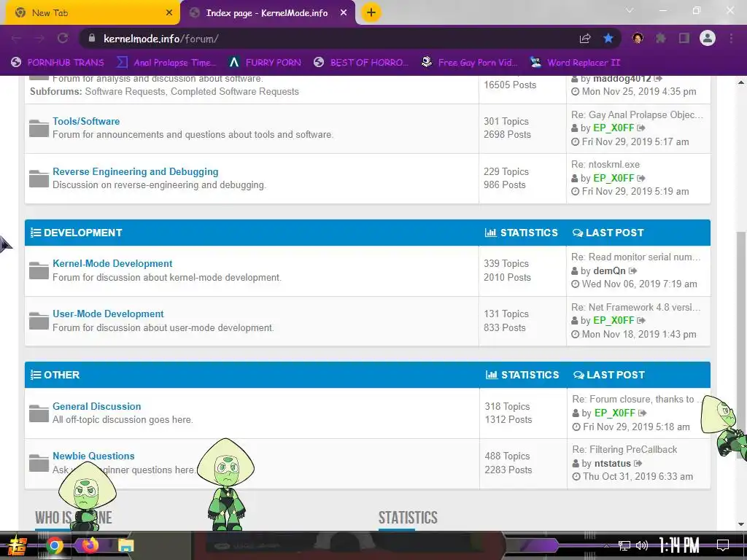Screen dimensions: 747x560
Task: Open the tab search chevron in title bar
Action: pos(630,10)
